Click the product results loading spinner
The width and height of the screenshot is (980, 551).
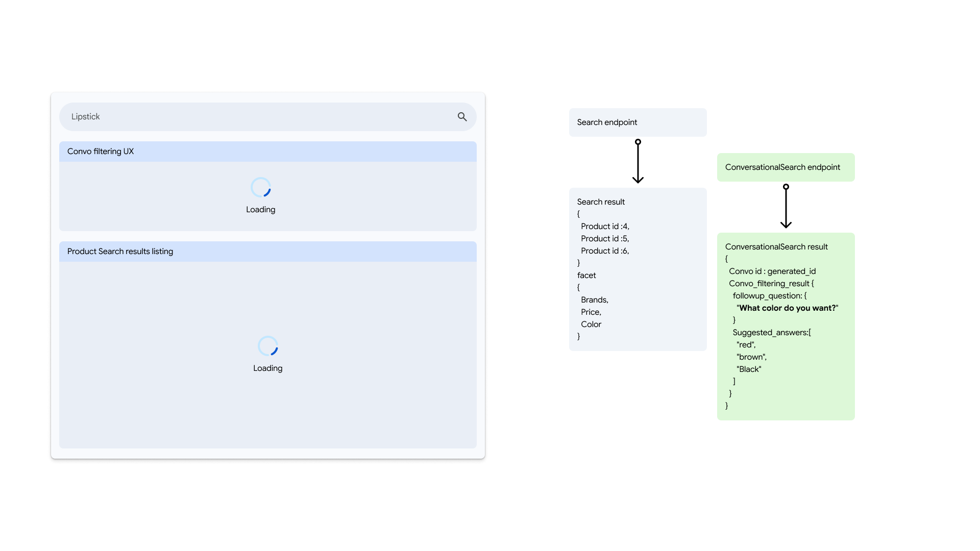(x=268, y=346)
